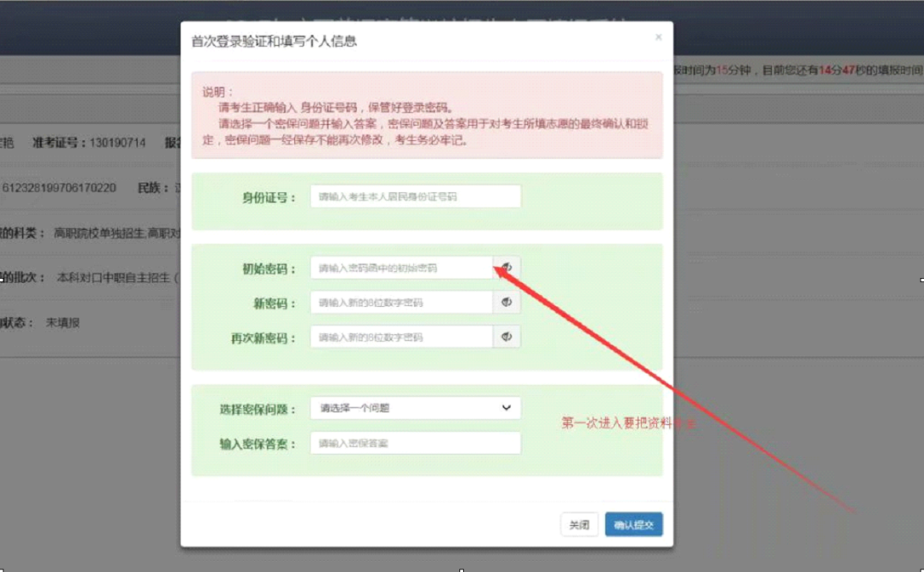924x572 pixels.
Task: Click the 输入密保答案 label
Action: coord(257,444)
